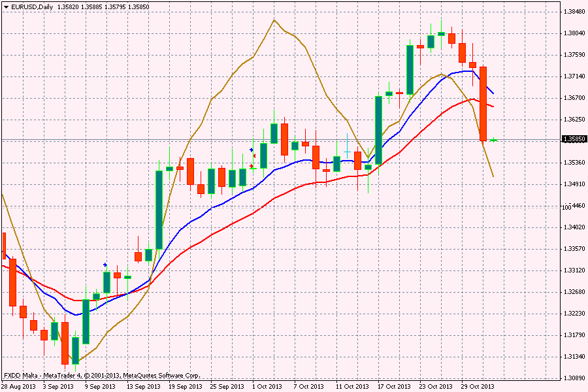Click the highlighted 1.35850 current price label
This screenshot has width=588, height=392.
(x=573, y=139)
